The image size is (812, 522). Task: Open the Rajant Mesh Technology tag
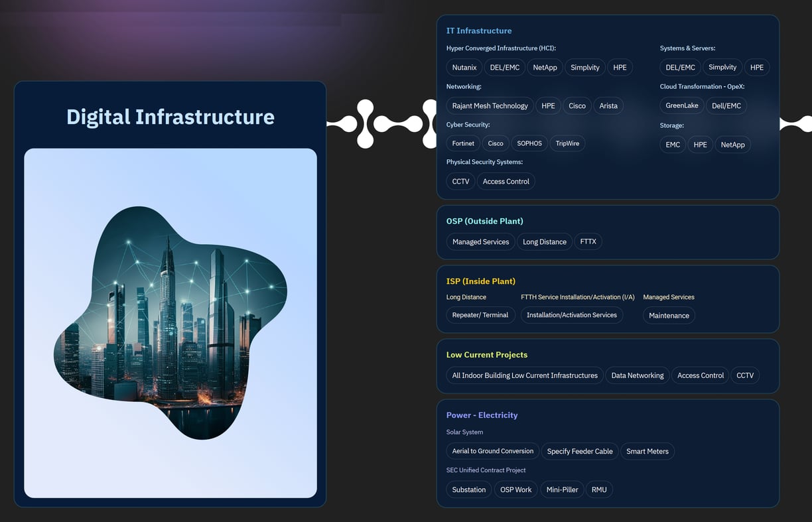[490, 106]
